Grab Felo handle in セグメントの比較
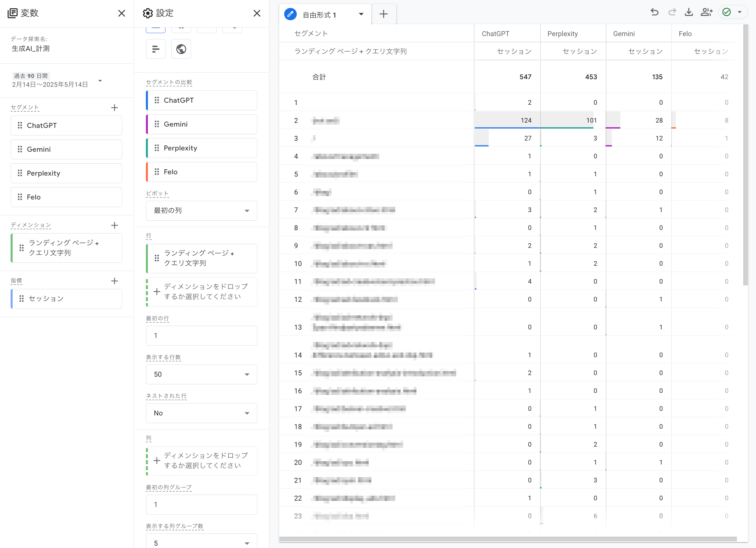This screenshot has height=548, width=756. point(157,172)
